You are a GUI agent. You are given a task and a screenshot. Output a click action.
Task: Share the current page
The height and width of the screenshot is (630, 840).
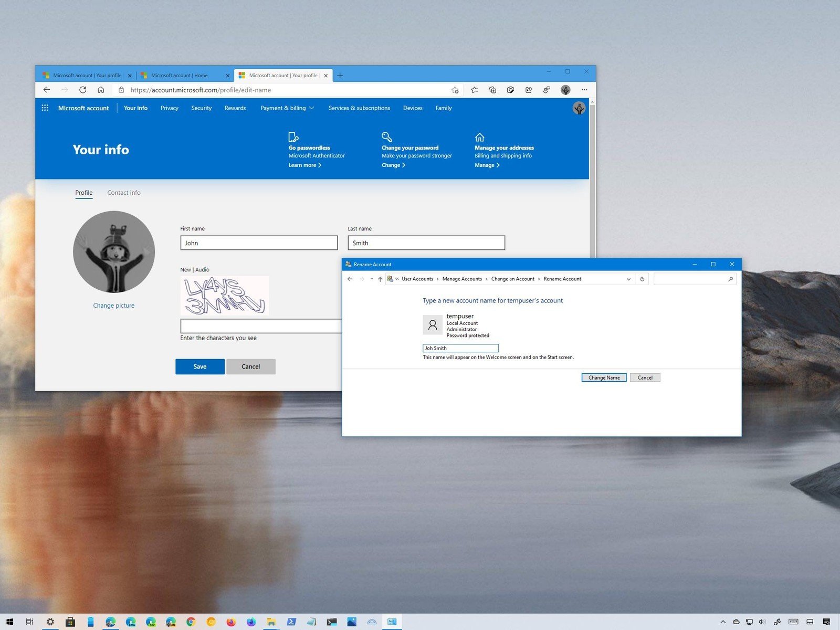coord(528,90)
